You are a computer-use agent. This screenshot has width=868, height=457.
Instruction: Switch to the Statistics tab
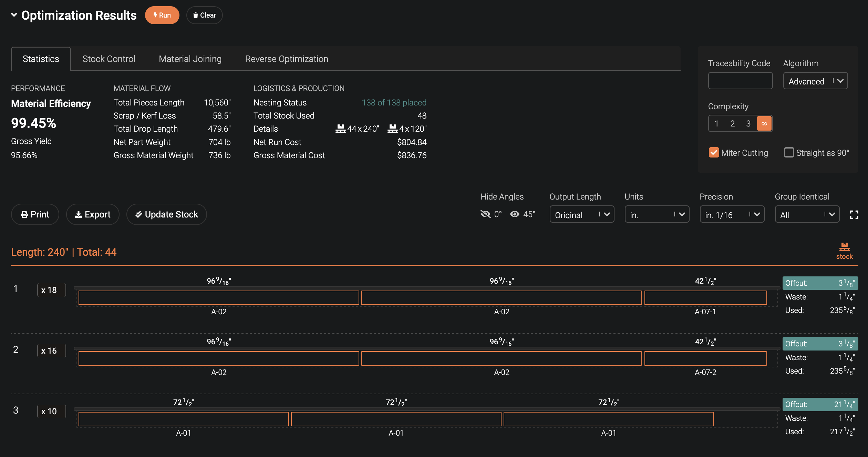pyautogui.click(x=41, y=59)
